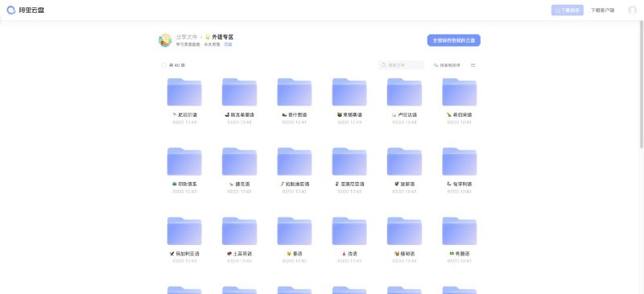Open the 卢旺达语 folder
The image size is (644, 294).
coord(404,92)
